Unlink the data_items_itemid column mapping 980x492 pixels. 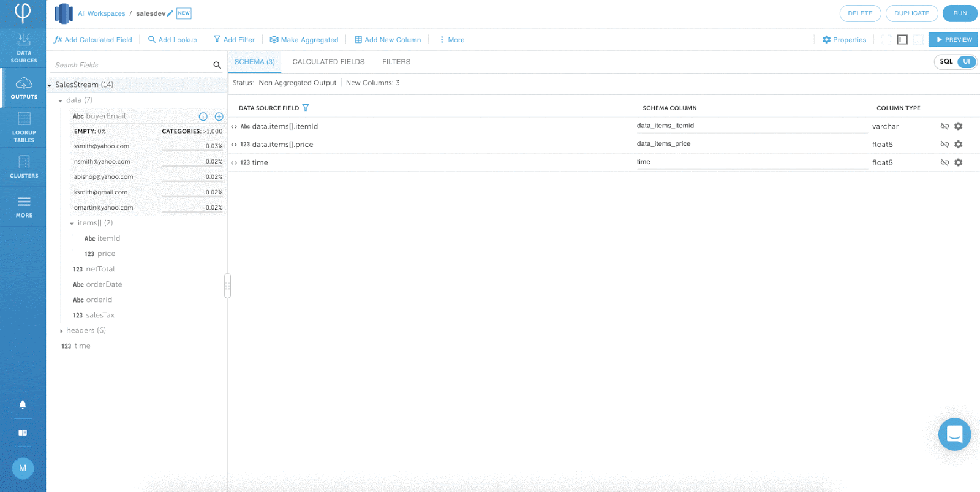point(944,126)
